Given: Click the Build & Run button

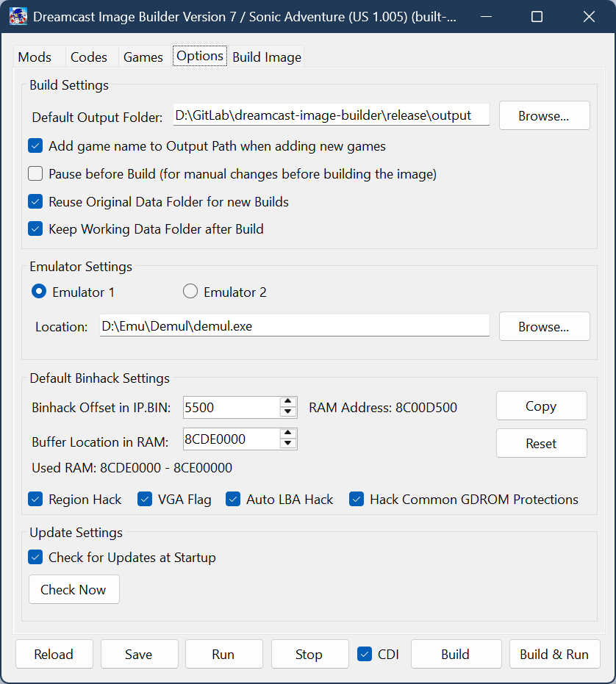Looking at the screenshot, I should [554, 654].
